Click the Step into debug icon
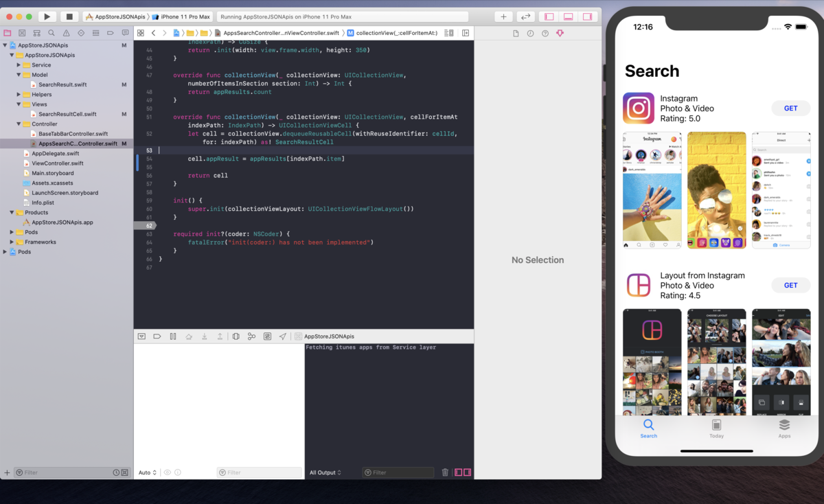The image size is (824, 504). click(205, 336)
